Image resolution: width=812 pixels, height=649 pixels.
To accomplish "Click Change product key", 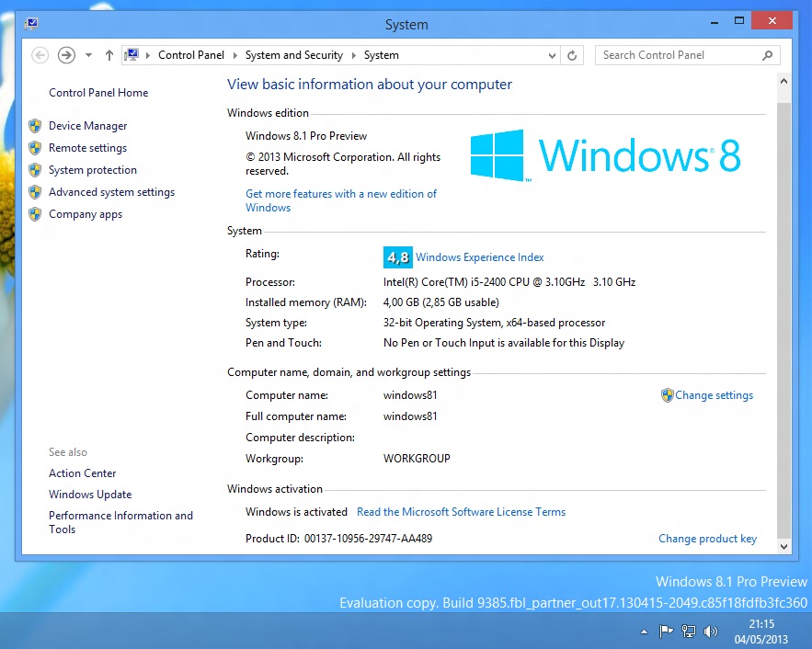I will pos(707,539).
